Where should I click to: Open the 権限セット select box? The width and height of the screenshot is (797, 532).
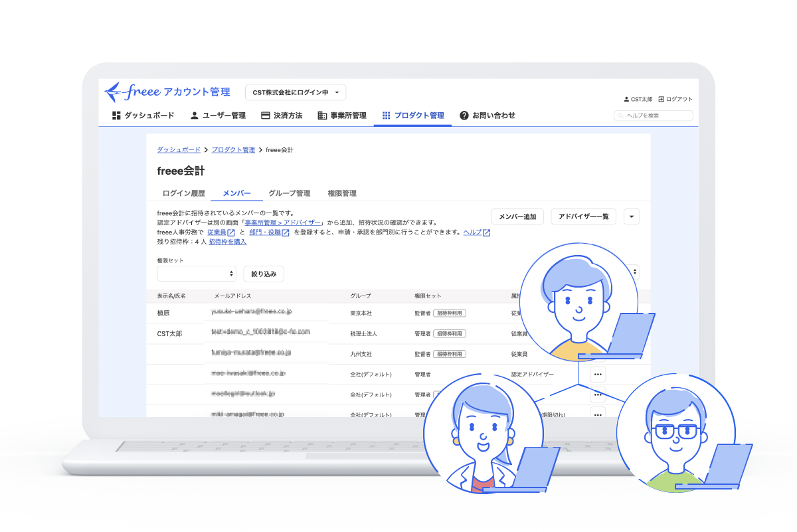coord(197,274)
